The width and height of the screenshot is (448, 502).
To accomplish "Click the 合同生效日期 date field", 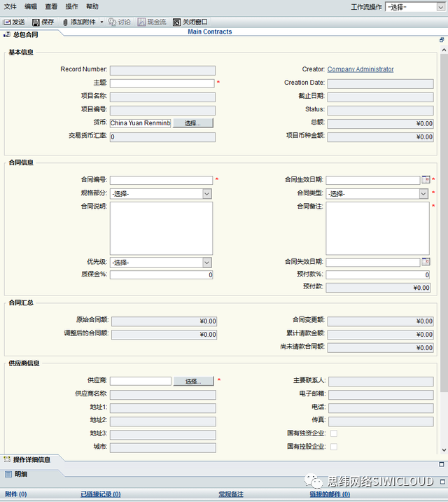I will pyautogui.click(x=373, y=180).
